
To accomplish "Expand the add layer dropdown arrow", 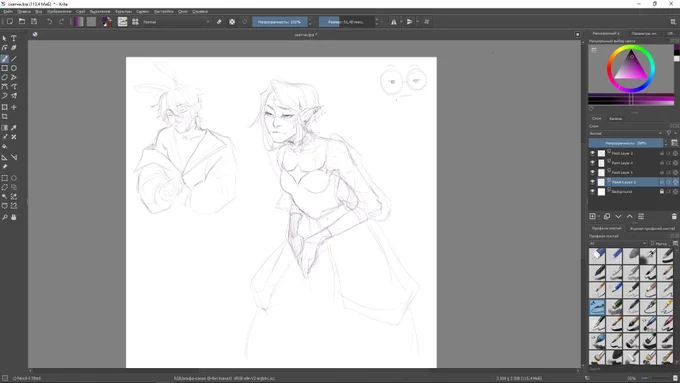I will (x=599, y=216).
